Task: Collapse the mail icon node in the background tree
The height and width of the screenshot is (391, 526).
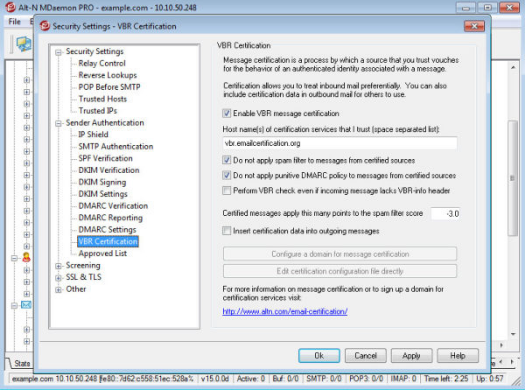Action: click(14, 305)
